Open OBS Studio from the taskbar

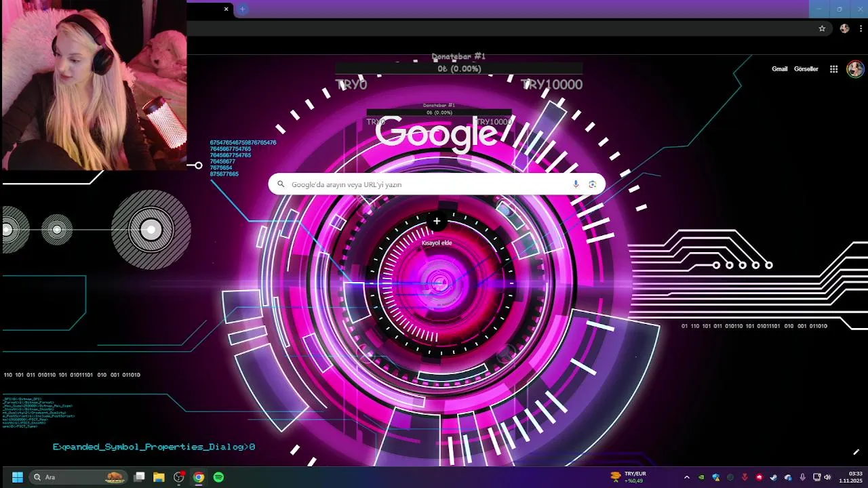pyautogui.click(x=179, y=477)
